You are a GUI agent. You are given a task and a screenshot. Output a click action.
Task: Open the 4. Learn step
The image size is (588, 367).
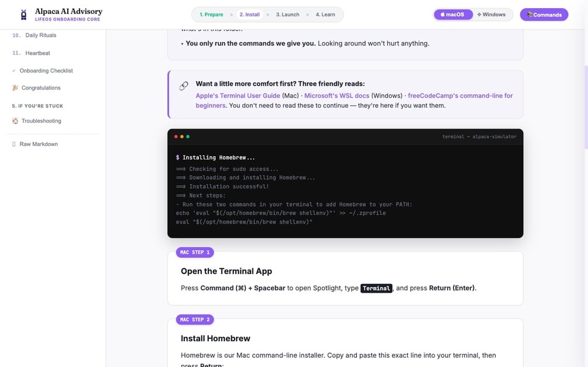coord(325,15)
